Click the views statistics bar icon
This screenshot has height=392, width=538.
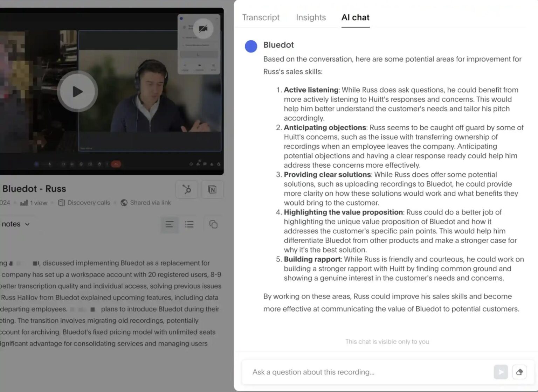tap(24, 202)
